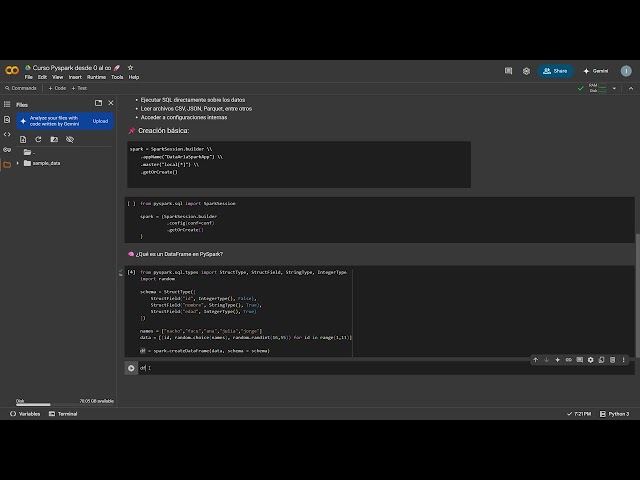The image size is (640, 480).
Task: Close the Files panel
Action: (111, 103)
